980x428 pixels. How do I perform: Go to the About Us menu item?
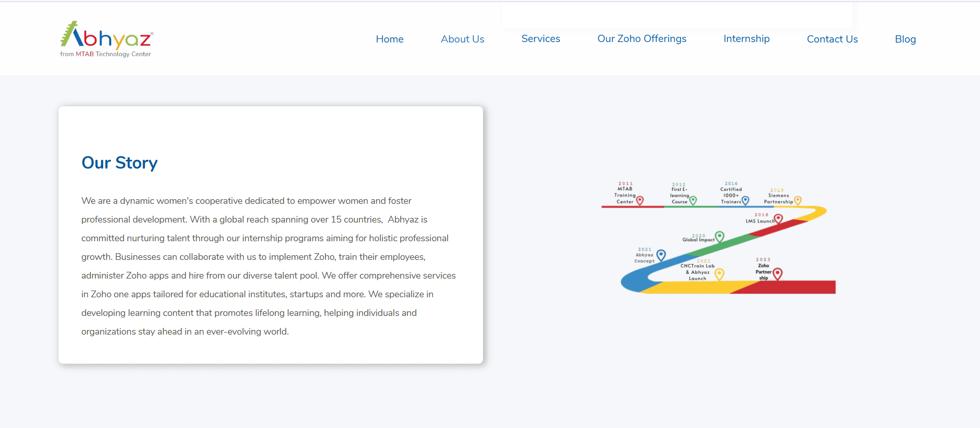coord(462,39)
